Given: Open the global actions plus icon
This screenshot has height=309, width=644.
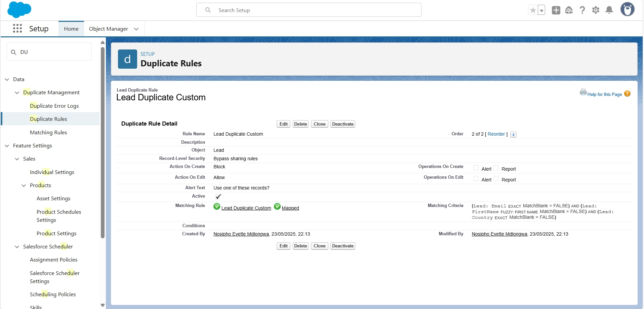Looking at the screenshot, I should (x=556, y=10).
